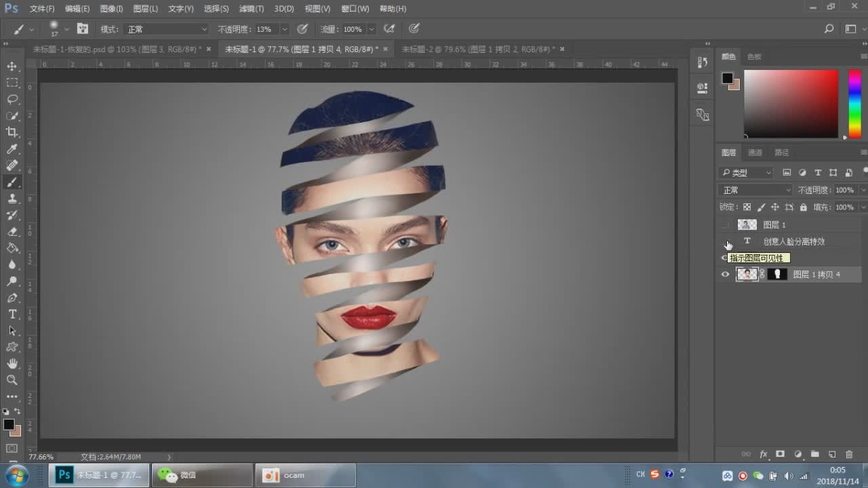
Task: Open 微信 in the taskbar
Action: coord(201,475)
